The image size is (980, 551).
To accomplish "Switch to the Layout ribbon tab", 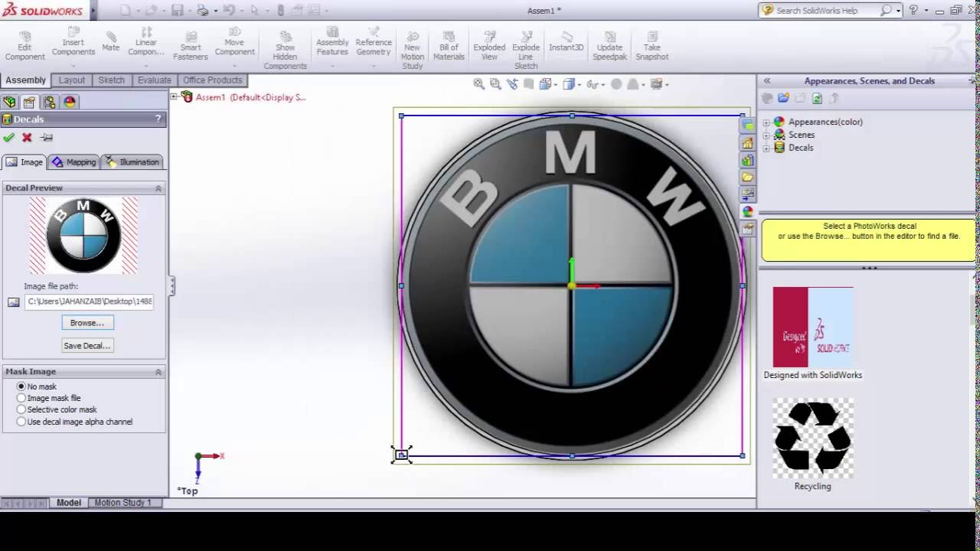I will [72, 80].
